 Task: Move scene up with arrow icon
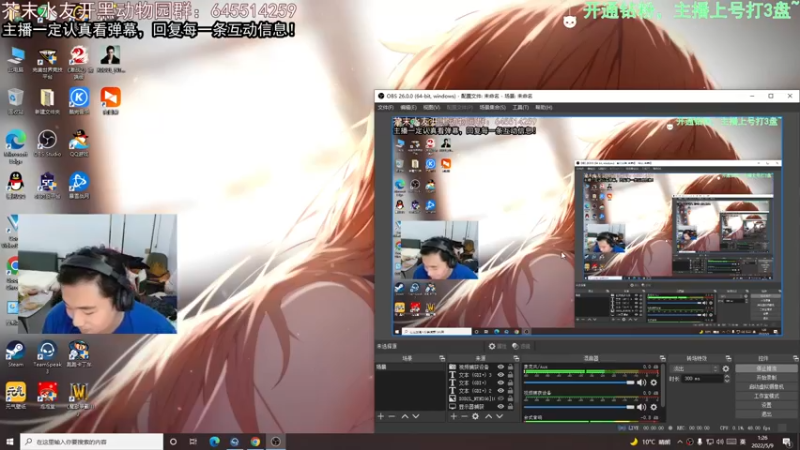pyautogui.click(x=405, y=416)
